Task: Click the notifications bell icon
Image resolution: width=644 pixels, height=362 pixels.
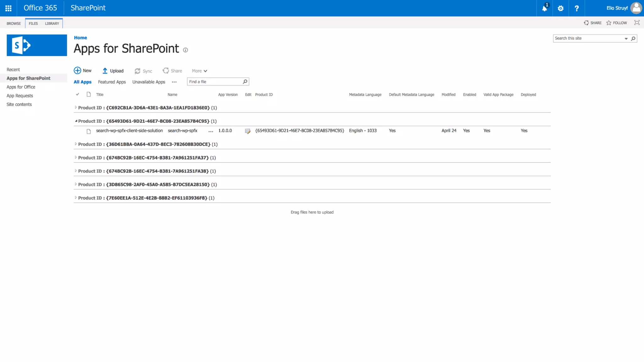Action: coord(544,8)
